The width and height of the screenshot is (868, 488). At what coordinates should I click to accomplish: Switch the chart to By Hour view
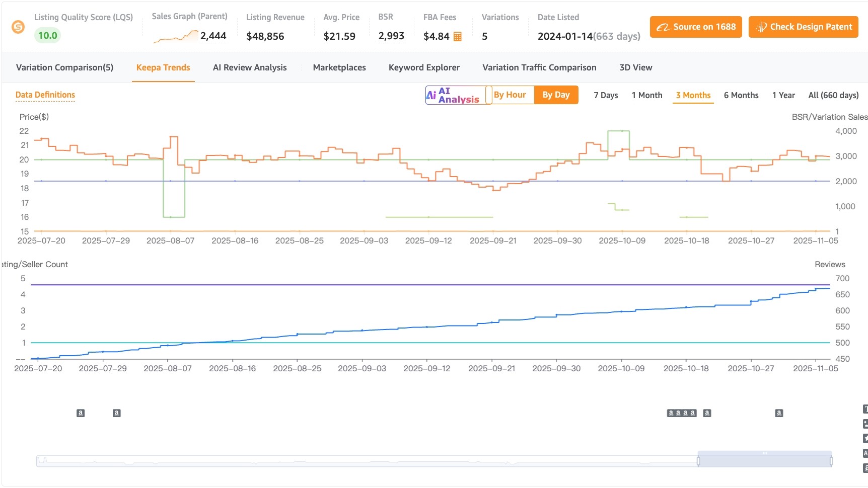(x=511, y=95)
